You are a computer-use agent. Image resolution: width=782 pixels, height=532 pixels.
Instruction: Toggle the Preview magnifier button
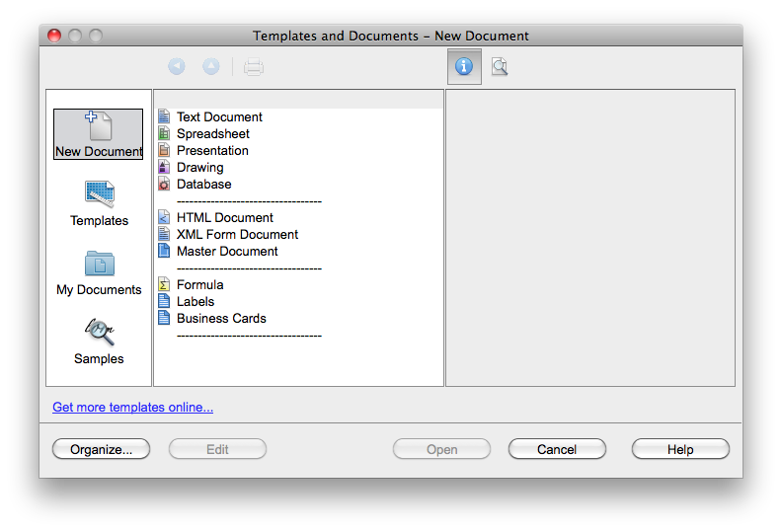(500, 66)
